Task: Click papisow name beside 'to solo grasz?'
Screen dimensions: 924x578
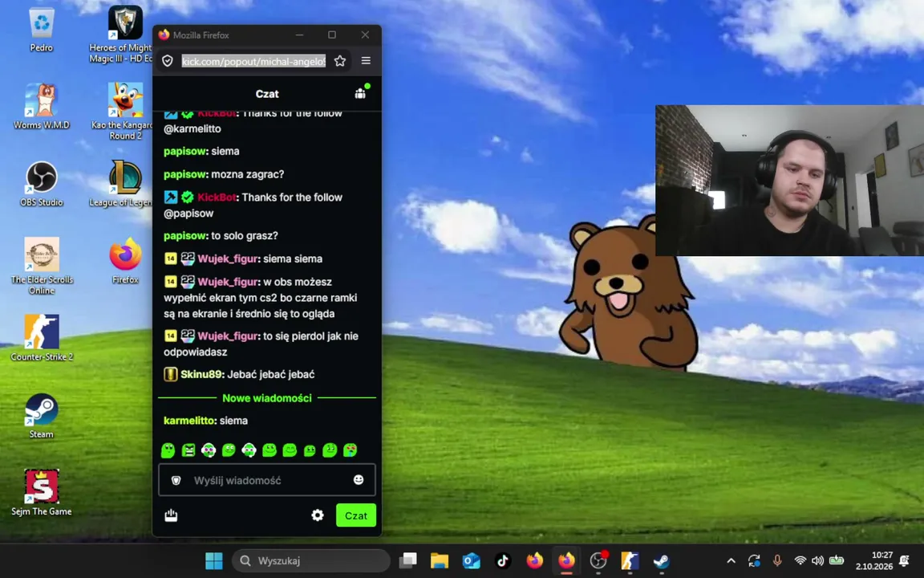Action: click(184, 235)
